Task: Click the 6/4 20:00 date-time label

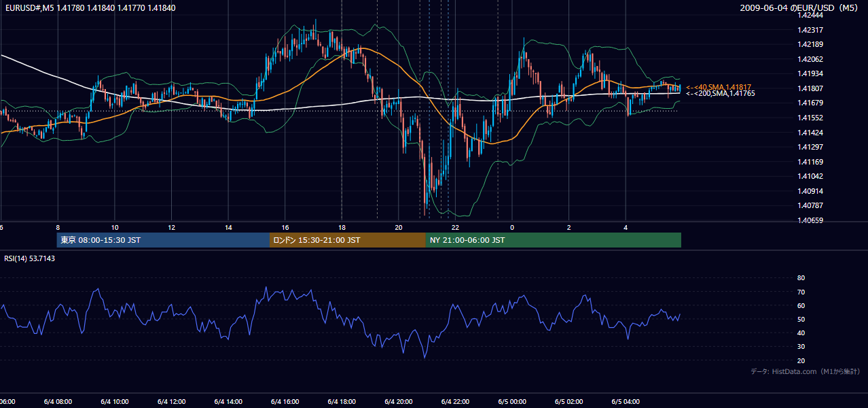Action: (399, 401)
